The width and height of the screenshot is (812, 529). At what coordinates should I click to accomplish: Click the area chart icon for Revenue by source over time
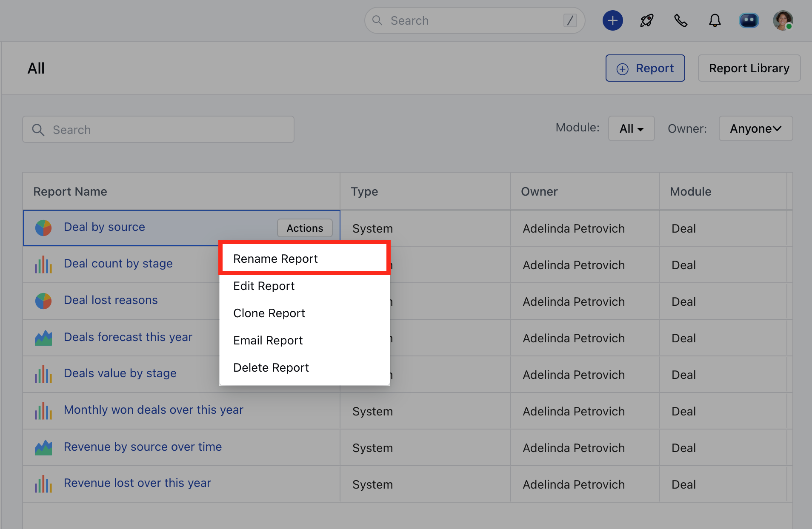pyautogui.click(x=43, y=448)
